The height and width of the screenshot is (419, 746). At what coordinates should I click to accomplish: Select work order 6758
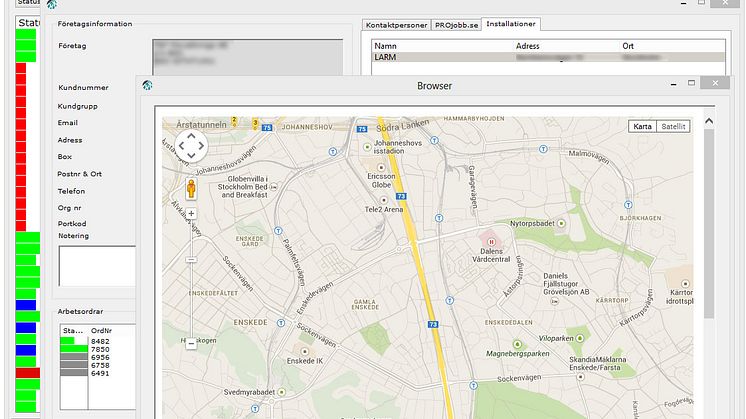tap(100, 365)
